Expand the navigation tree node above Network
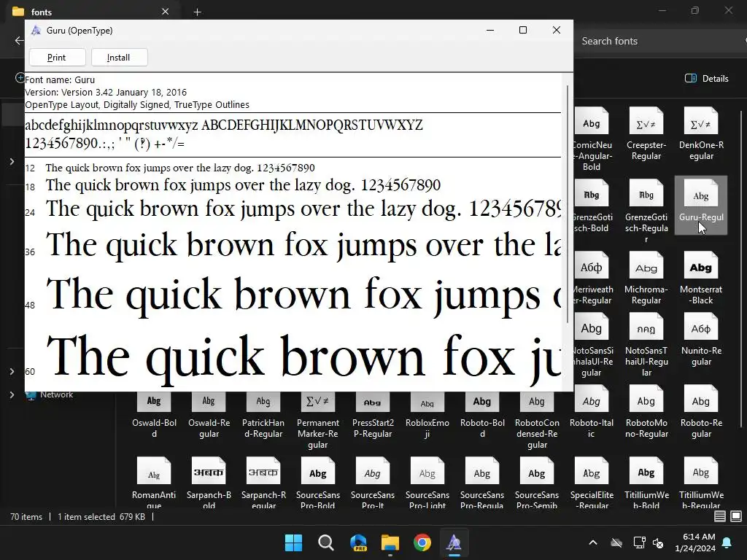747x560 pixels. [12, 371]
